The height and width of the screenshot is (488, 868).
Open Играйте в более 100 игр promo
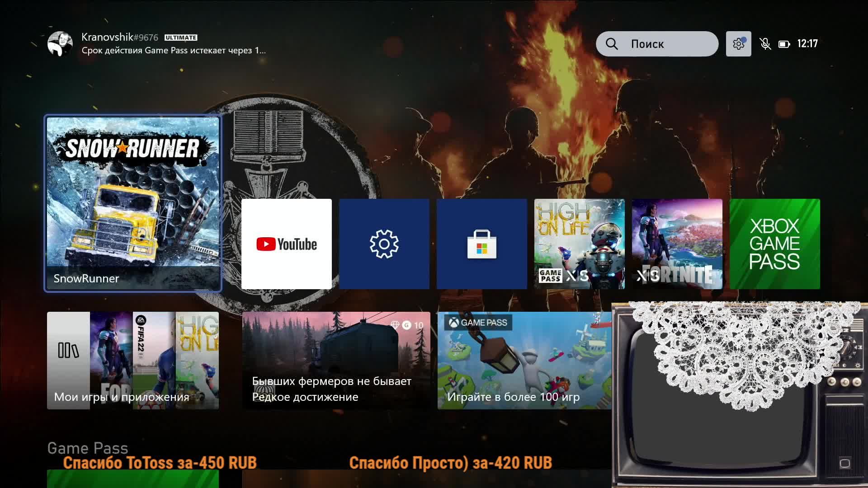[524, 361]
